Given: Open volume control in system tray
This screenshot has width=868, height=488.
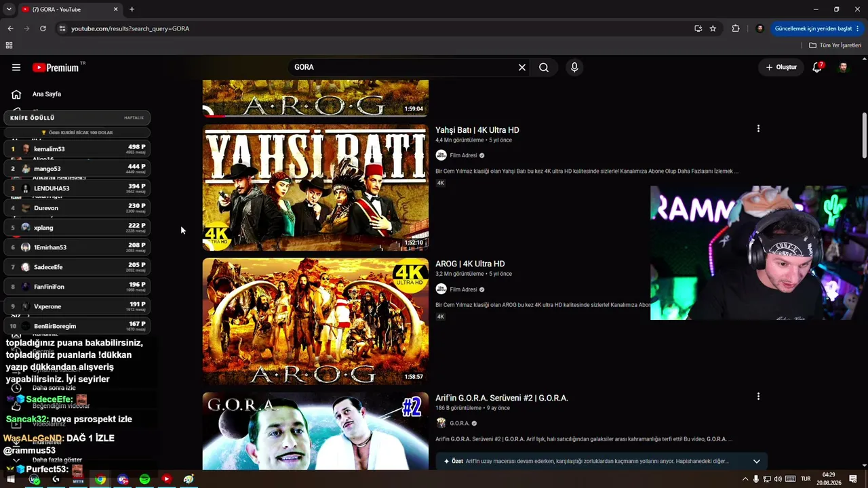Looking at the screenshot, I should [x=778, y=479].
